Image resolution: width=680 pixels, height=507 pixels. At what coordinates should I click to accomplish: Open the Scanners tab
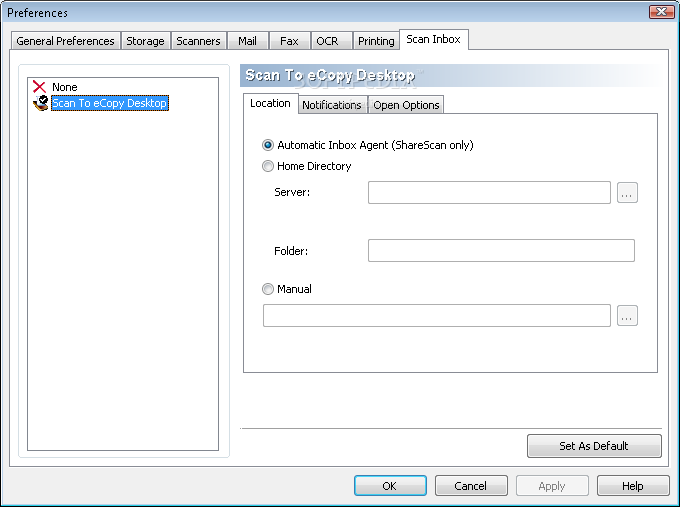point(198,41)
